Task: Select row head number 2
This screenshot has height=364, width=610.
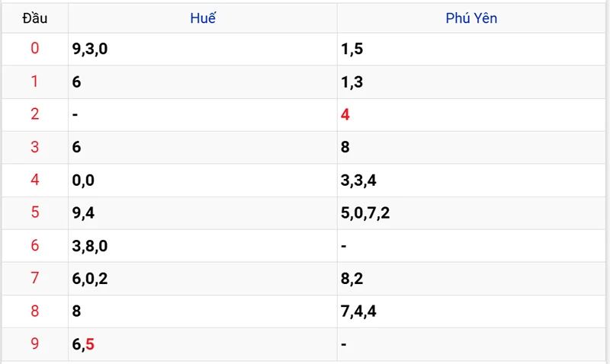Action: (x=34, y=115)
